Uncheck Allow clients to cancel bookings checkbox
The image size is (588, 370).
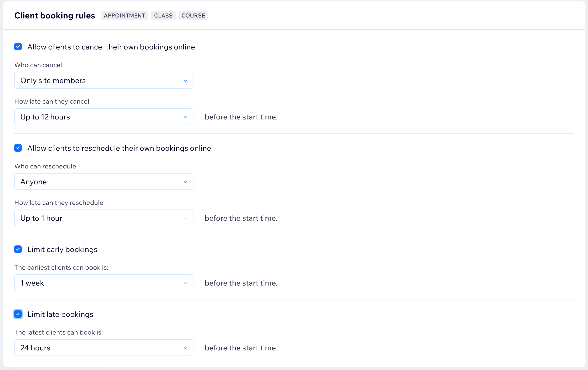[x=18, y=47]
